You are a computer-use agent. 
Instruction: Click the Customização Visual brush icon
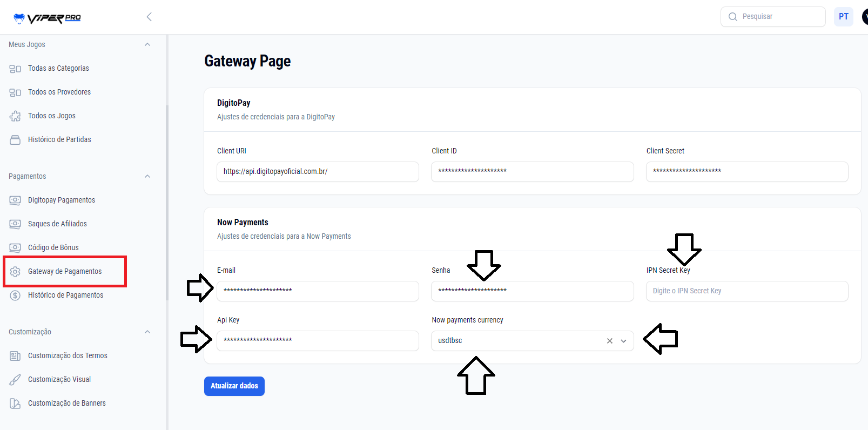tap(15, 380)
